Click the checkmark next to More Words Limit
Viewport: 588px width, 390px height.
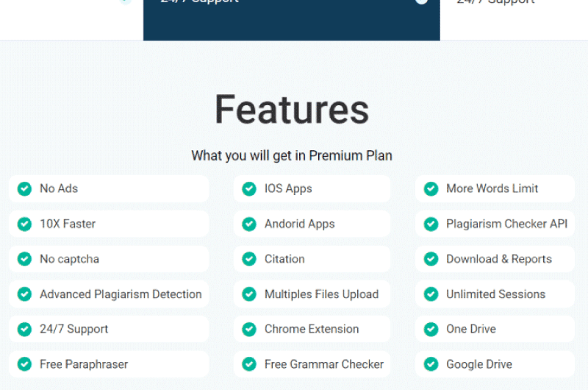431,189
